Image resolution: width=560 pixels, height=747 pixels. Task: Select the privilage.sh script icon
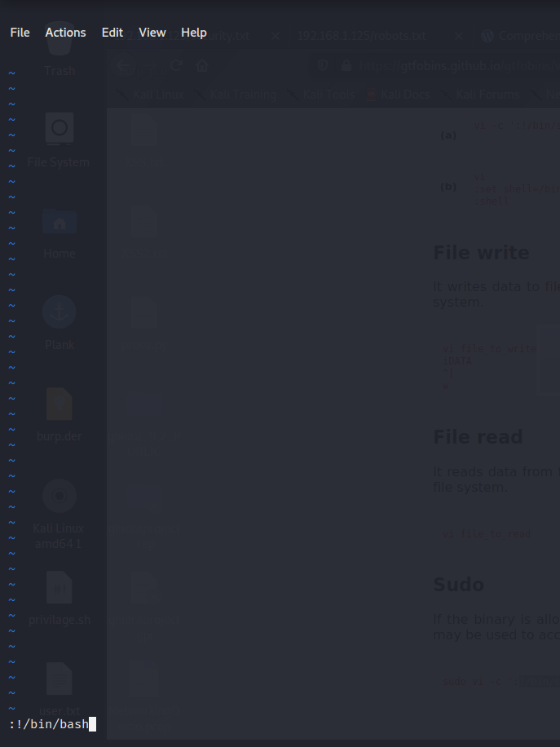pos(60,589)
